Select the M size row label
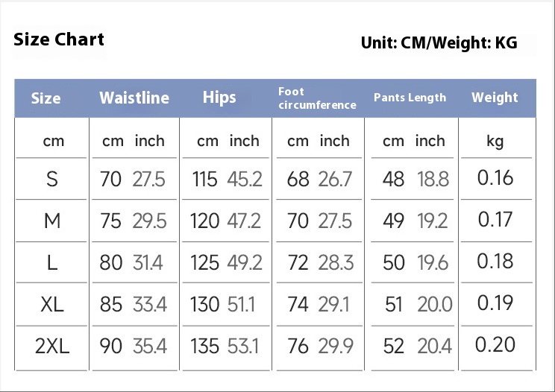The width and height of the screenshot is (555, 392). [52, 221]
